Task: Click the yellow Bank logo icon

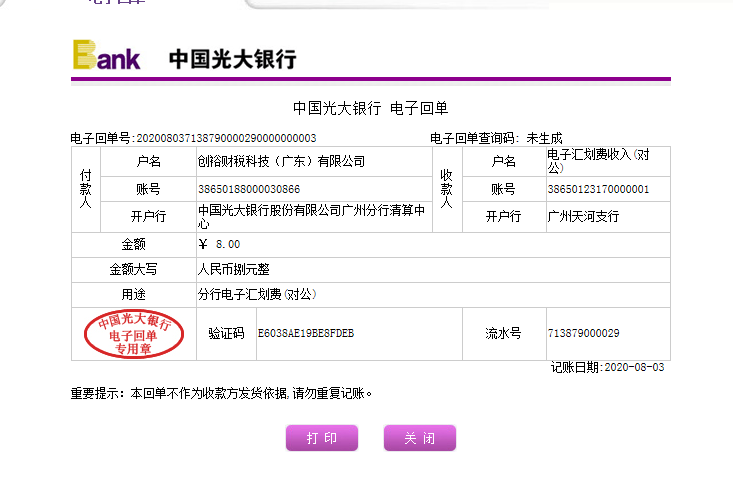Action: [x=106, y=56]
